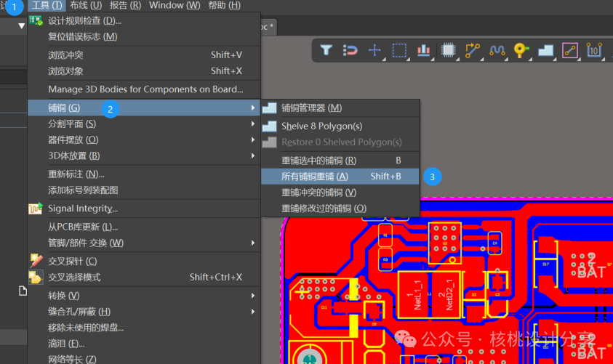Expand the 管脚/部件 交换 (W) submenu
This screenshot has height=364, width=613.
(x=144, y=243)
